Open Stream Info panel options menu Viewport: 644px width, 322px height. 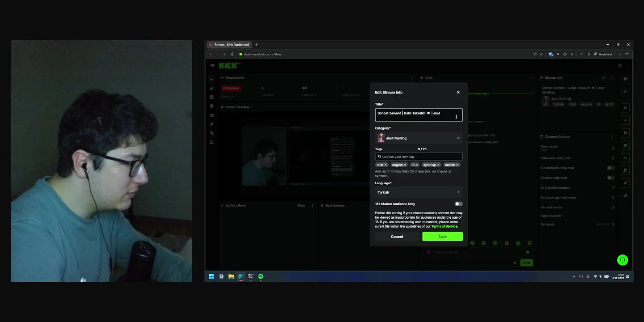click(612, 77)
